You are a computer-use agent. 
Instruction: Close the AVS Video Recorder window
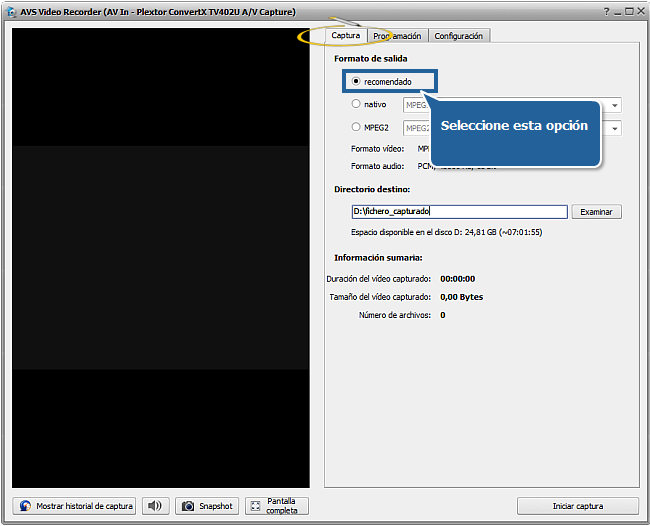[x=641, y=12]
